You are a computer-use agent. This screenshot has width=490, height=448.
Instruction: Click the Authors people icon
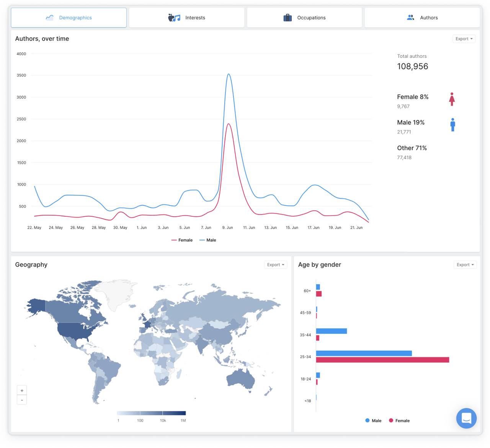point(410,17)
